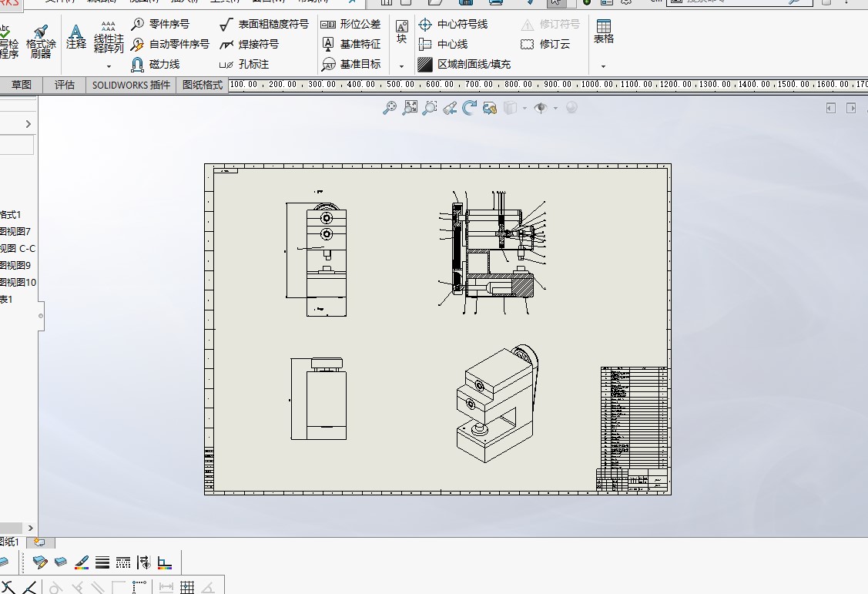Toggle Hide/Show Edges icon

pos(144,562)
